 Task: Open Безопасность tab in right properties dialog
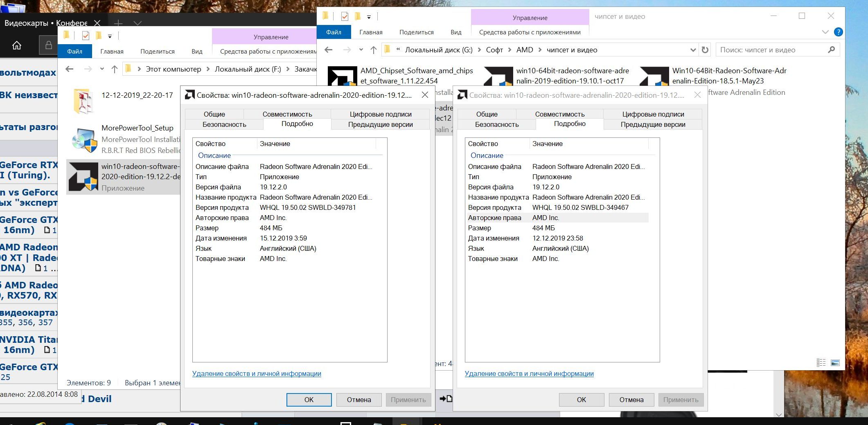pyautogui.click(x=497, y=124)
